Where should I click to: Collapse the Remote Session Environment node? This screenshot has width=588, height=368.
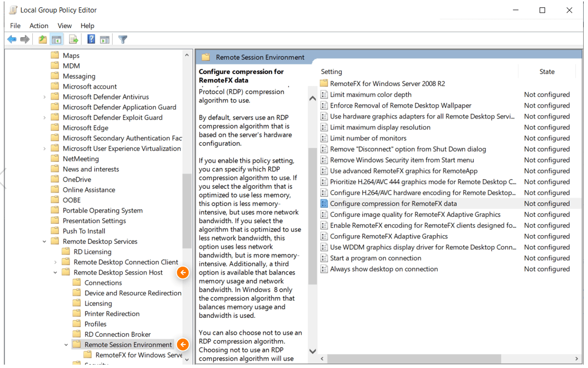coord(66,345)
